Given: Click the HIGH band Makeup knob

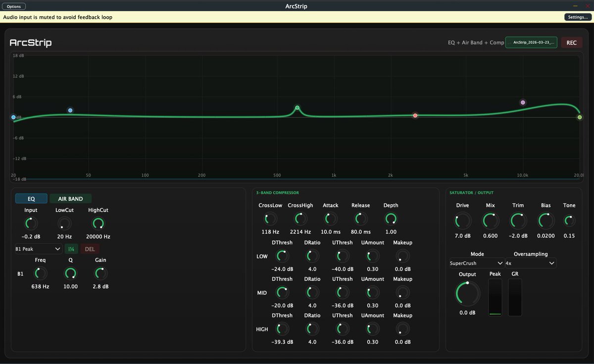Looking at the screenshot, I should (x=403, y=329).
